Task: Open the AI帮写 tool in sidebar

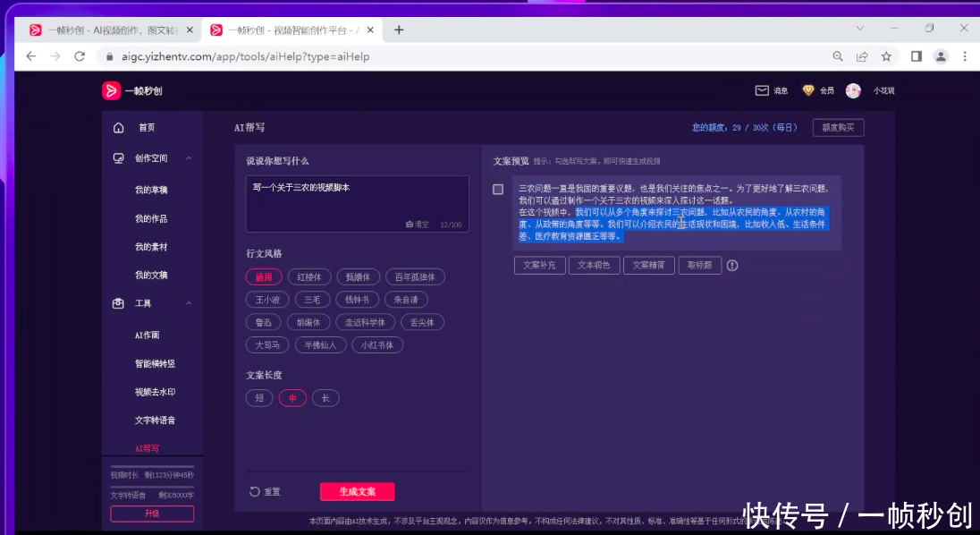Action: click(148, 448)
